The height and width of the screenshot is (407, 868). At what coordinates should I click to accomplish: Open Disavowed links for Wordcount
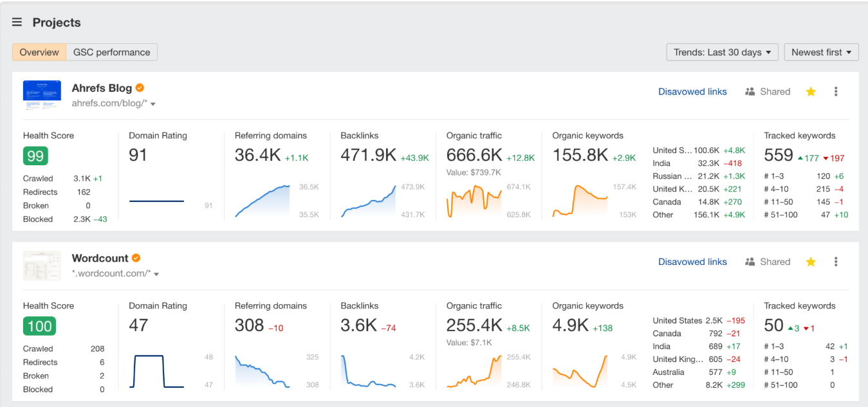point(692,262)
